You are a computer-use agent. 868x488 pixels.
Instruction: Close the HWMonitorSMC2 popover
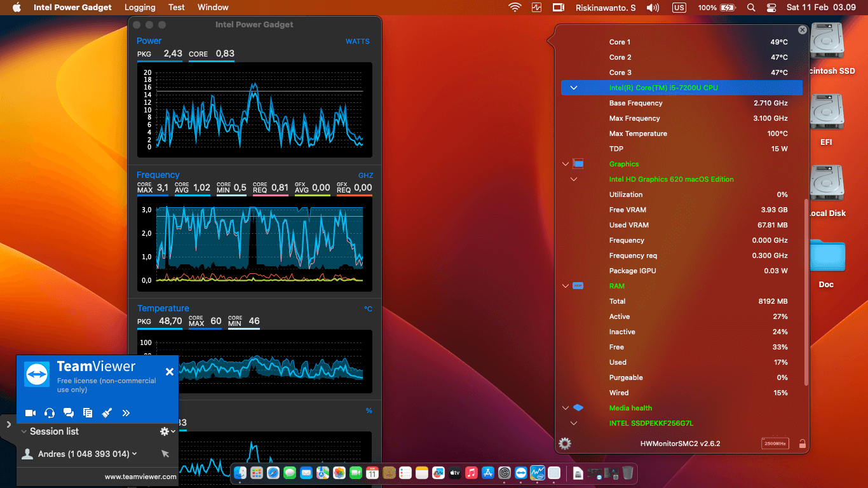(803, 30)
